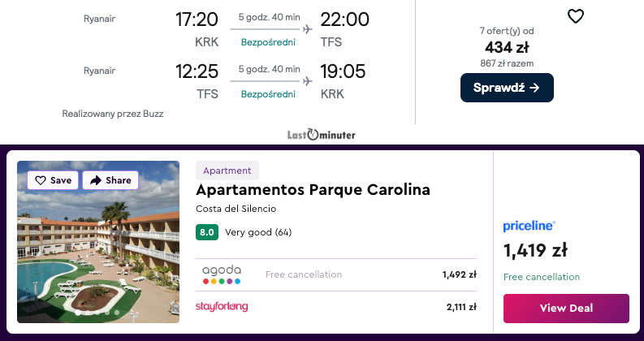Click the Share arrow on the hotel photo
The height and width of the screenshot is (341, 644).
click(x=96, y=180)
